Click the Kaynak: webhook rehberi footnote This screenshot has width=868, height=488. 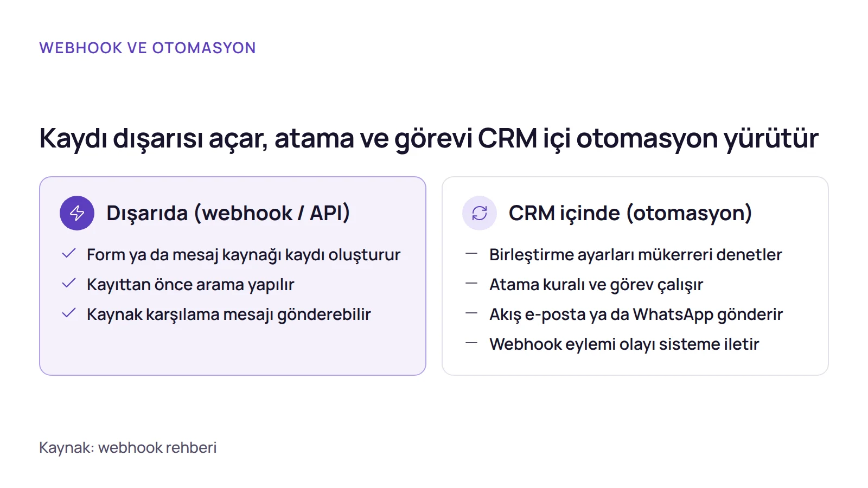click(x=128, y=448)
